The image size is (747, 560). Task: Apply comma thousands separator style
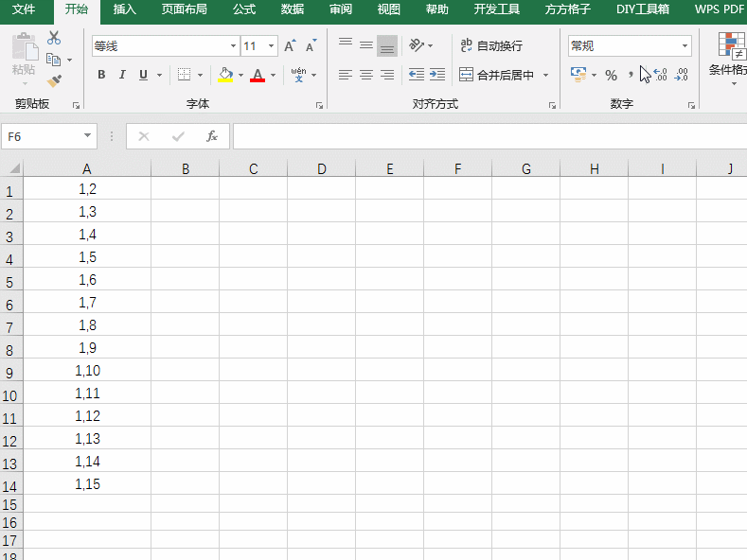[631, 75]
